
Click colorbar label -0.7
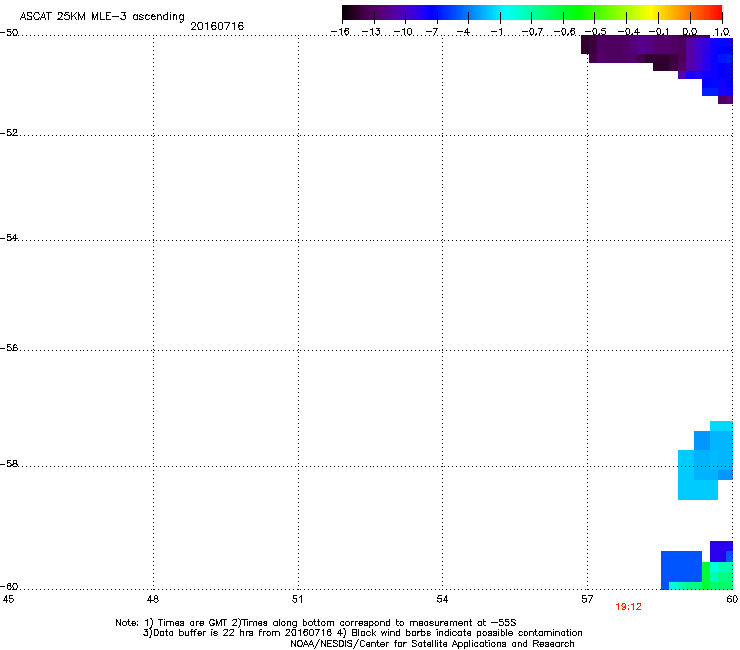coord(532,32)
